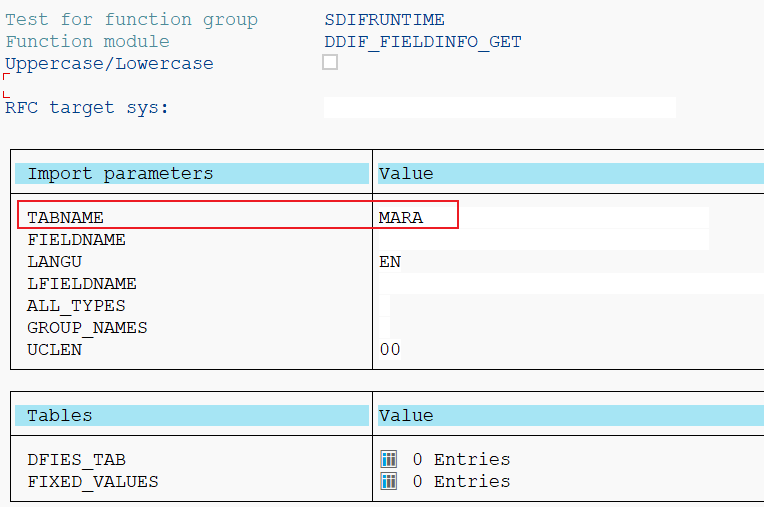Click the 'Uppercase/Lowercase' label
Screen dimensions: 764x507
coord(110,64)
